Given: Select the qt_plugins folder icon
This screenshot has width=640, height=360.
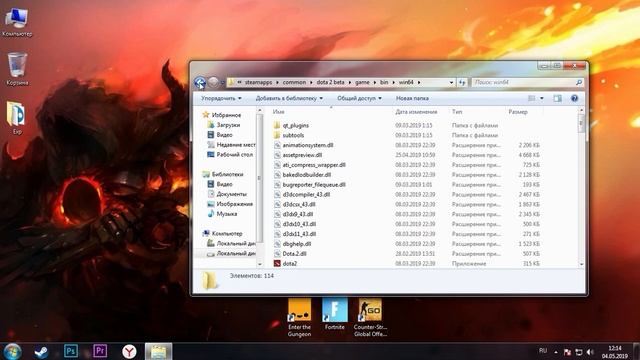Looking at the screenshot, I should point(277,125).
